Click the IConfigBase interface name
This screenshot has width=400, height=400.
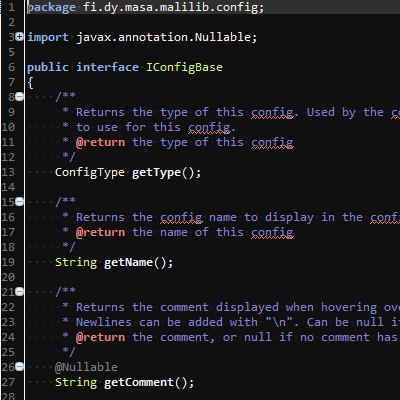click(184, 67)
